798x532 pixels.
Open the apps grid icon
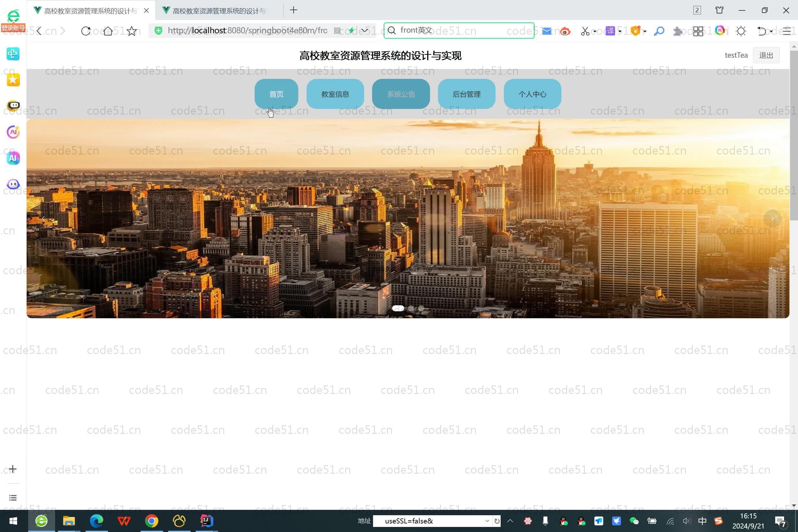[698, 31]
